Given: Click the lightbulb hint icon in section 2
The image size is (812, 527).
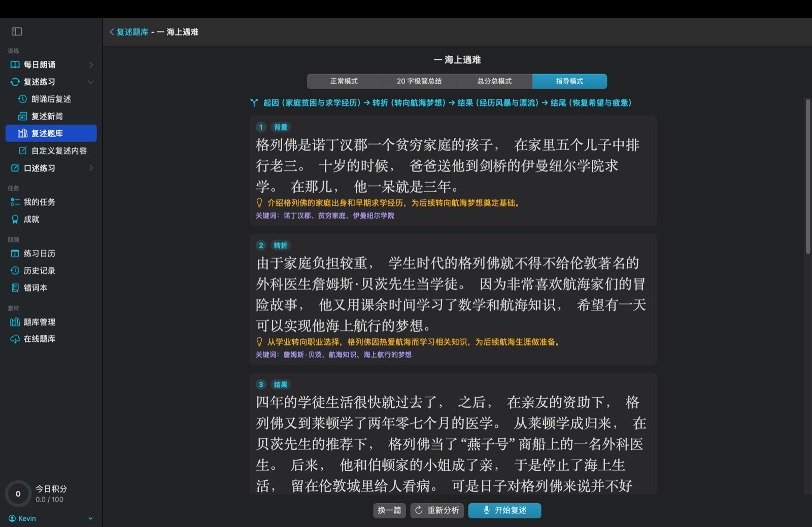Looking at the screenshot, I should (x=259, y=342).
